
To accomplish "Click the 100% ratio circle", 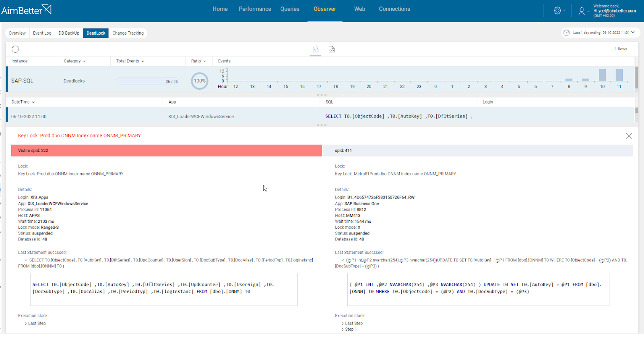I will coord(200,81).
